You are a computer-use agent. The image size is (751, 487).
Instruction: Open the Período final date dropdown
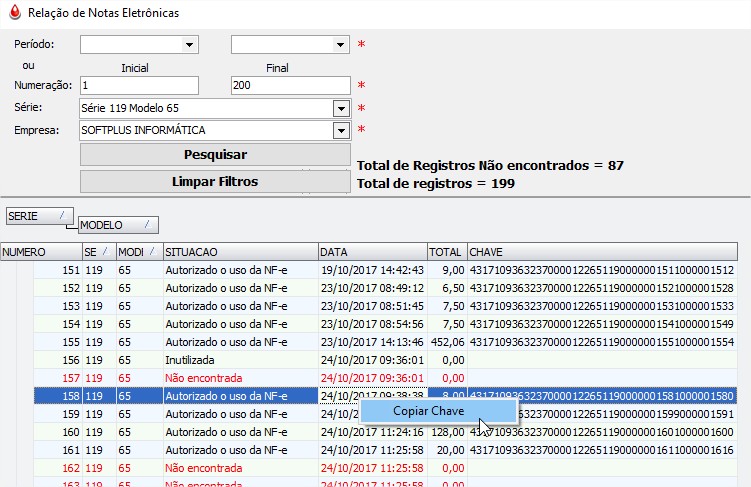340,45
